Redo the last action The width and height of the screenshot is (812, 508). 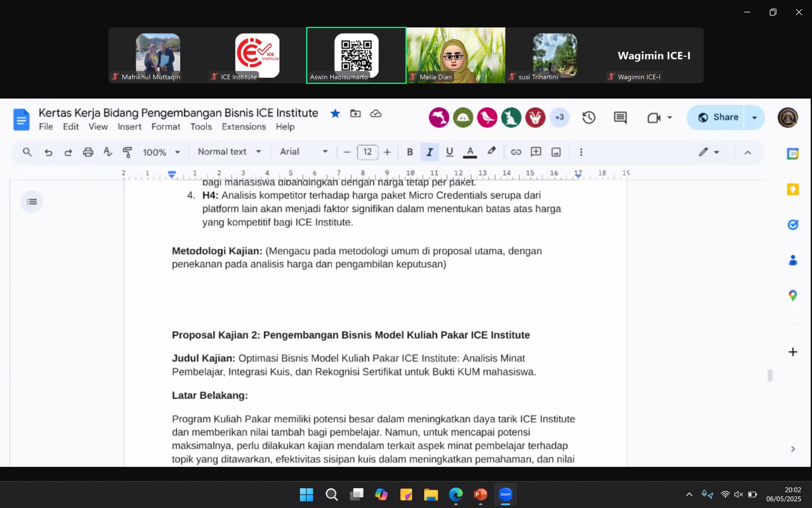pyautogui.click(x=68, y=152)
